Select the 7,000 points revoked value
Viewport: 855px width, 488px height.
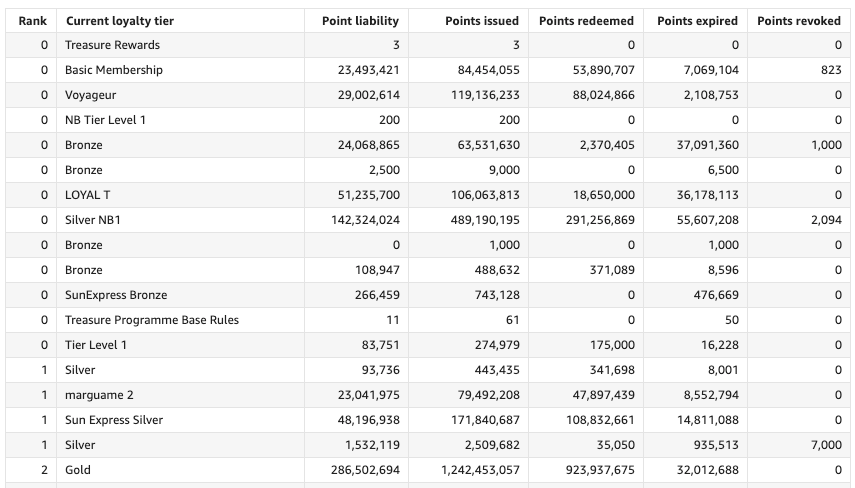[825, 445]
